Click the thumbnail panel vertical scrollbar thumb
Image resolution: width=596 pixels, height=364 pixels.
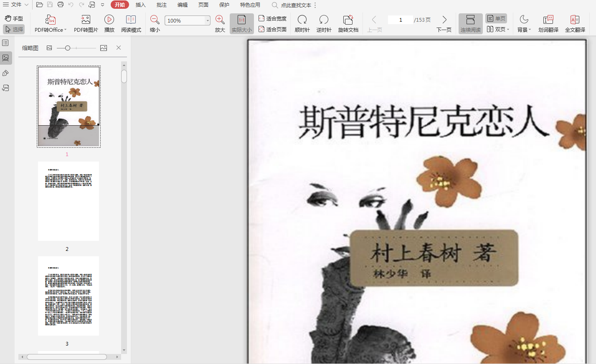(x=124, y=76)
